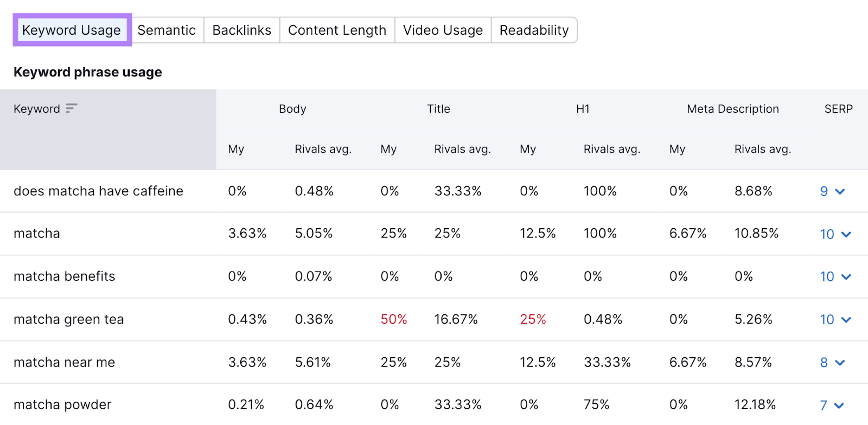Click the sort icon beside Keyword header

(71, 109)
